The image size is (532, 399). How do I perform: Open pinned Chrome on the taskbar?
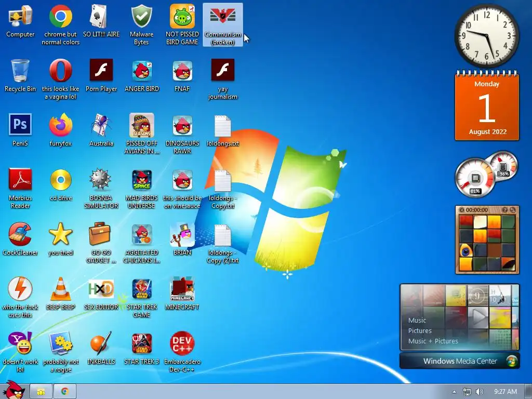(x=64, y=392)
